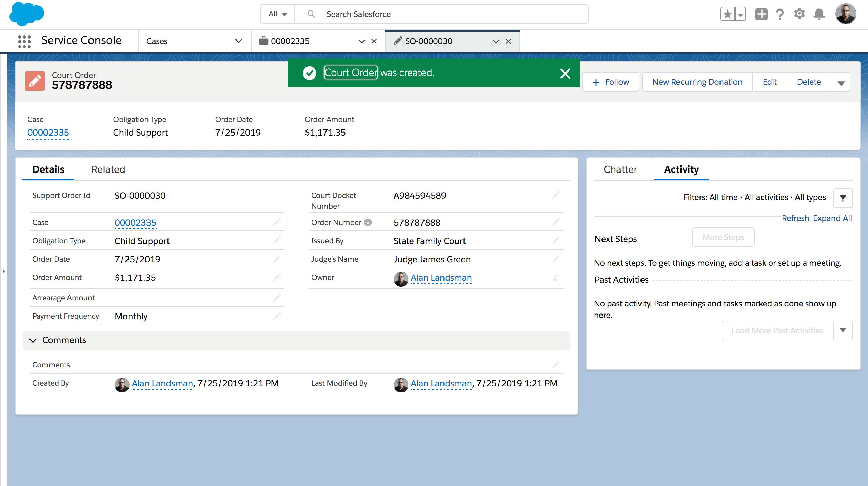This screenshot has width=868, height=486.
Task: Edit the Comments field pencil icon
Action: pos(556,365)
